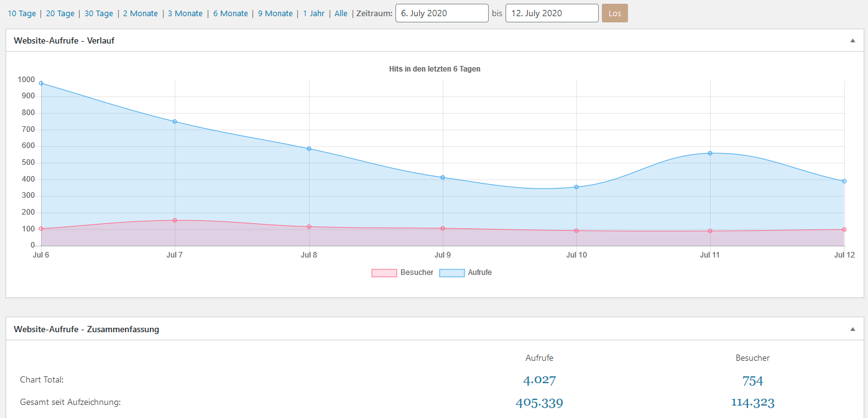Click the Besucher column header in summary

[752, 358]
